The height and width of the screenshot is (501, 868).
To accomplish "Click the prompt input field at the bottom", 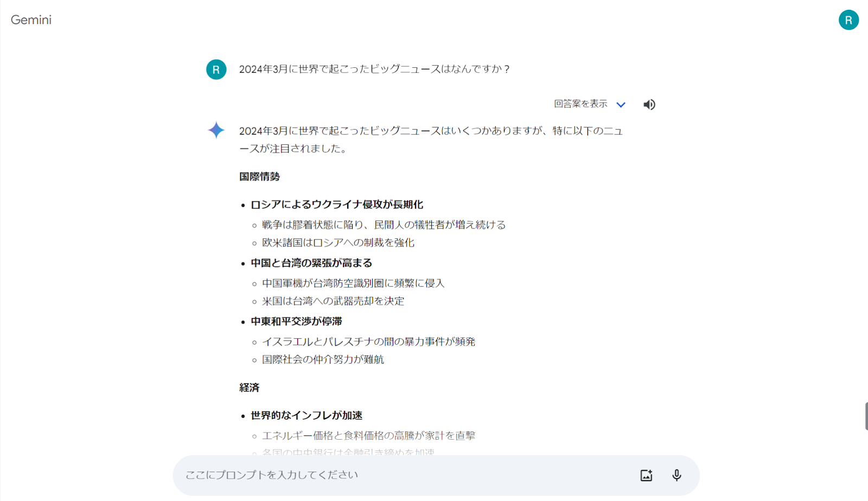I will coord(380,474).
